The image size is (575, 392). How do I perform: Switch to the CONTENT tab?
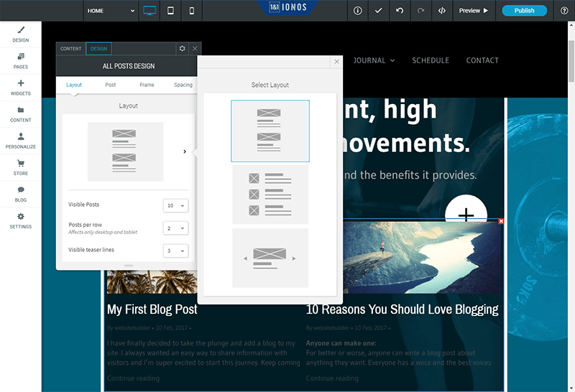coord(70,48)
